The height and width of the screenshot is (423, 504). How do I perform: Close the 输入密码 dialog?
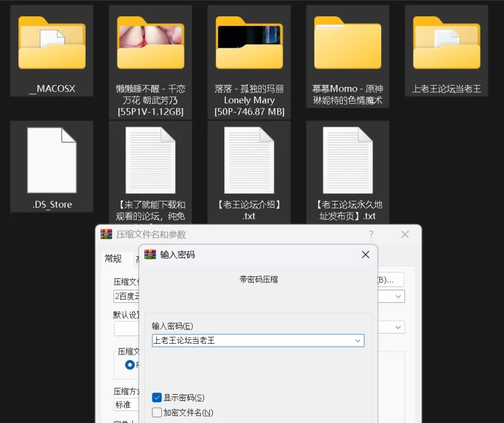[x=365, y=255]
